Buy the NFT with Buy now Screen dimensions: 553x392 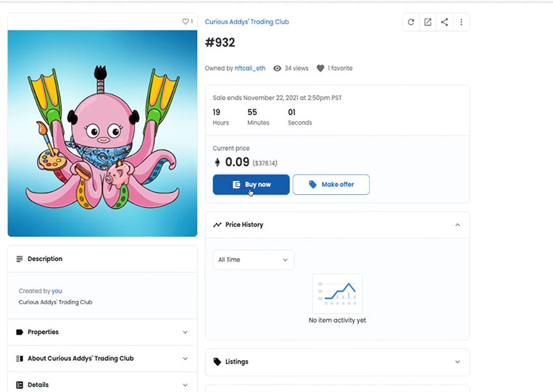tap(251, 184)
